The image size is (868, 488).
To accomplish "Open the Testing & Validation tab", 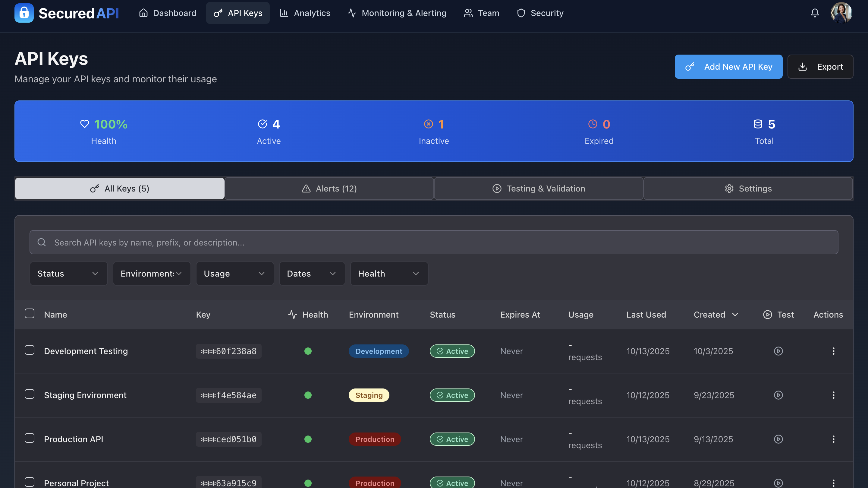I will [x=538, y=188].
